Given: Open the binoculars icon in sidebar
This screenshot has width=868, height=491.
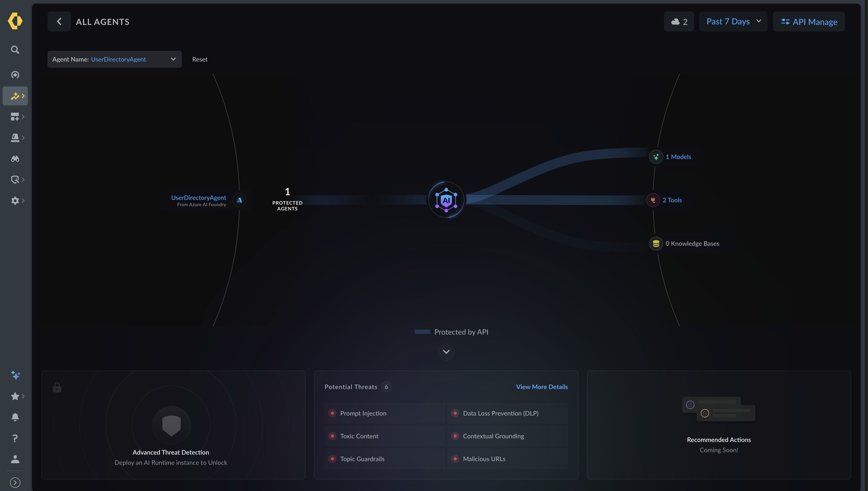Looking at the screenshot, I should [15, 159].
